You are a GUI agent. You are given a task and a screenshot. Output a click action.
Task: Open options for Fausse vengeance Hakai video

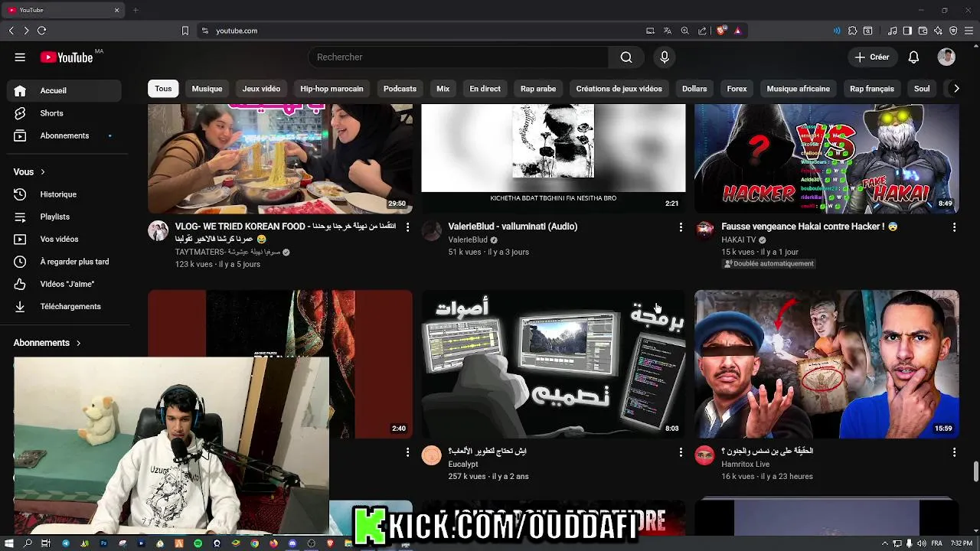(x=954, y=227)
